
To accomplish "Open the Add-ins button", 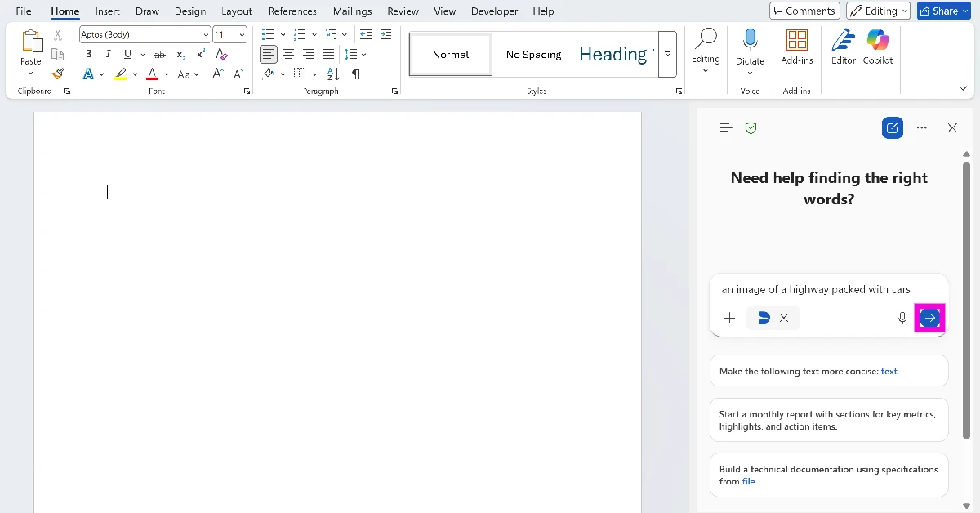I will tap(796, 47).
